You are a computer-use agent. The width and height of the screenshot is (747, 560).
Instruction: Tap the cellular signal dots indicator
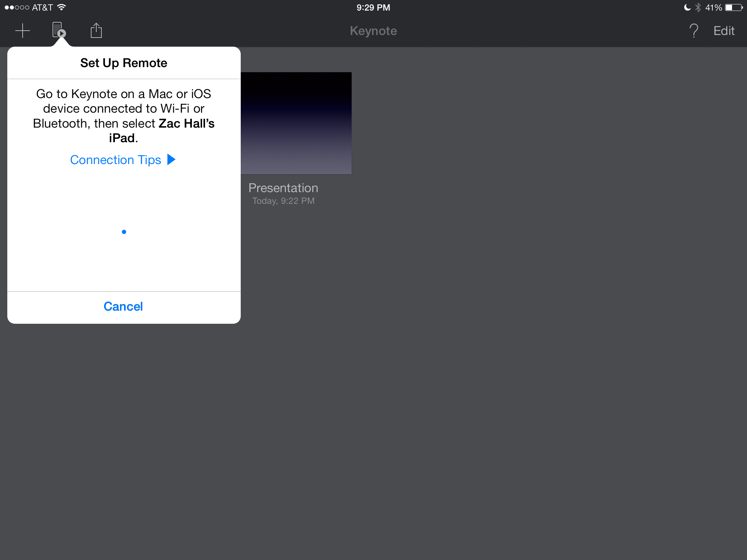click(x=16, y=7)
